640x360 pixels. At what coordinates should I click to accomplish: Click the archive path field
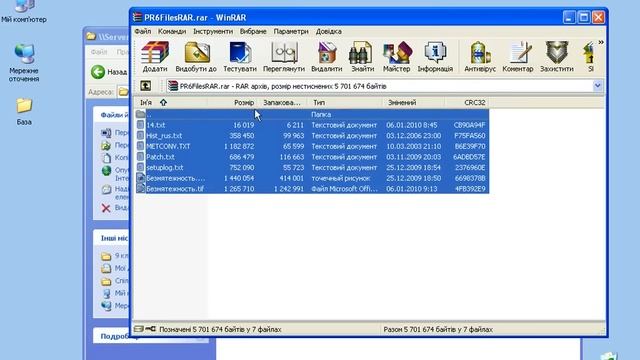(385, 86)
